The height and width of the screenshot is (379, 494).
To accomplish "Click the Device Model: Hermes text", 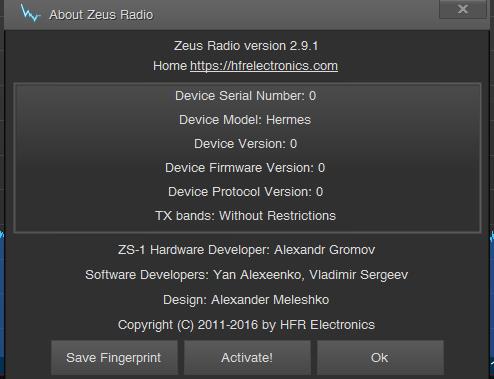I will click(245, 120).
